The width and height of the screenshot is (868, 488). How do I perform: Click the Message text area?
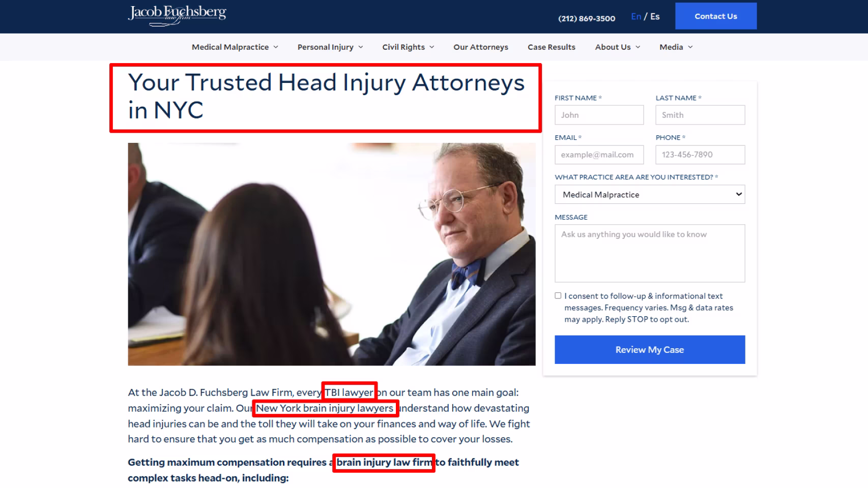coord(650,253)
